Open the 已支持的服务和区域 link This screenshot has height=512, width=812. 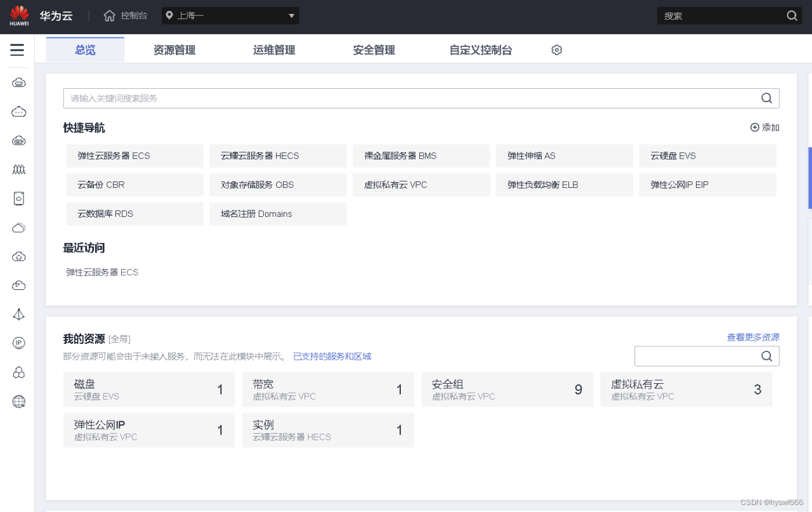(x=332, y=356)
